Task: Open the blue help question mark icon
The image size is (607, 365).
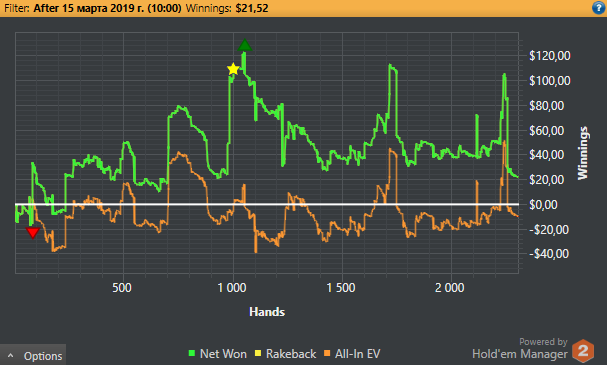Action: click(598, 8)
